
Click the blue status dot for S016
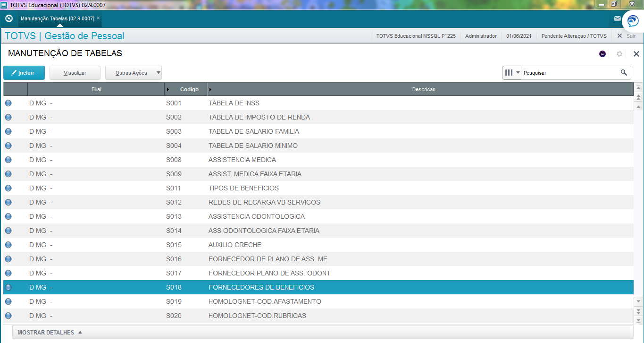8,259
